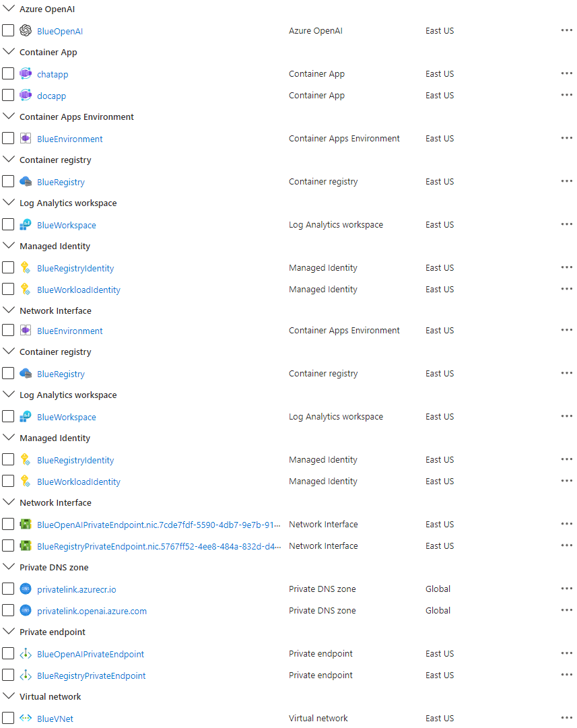The width and height of the screenshot is (577, 728).
Task: Open more options for the BlueOpenAIPrivateEndpoint private endpoint
Action: (566, 653)
